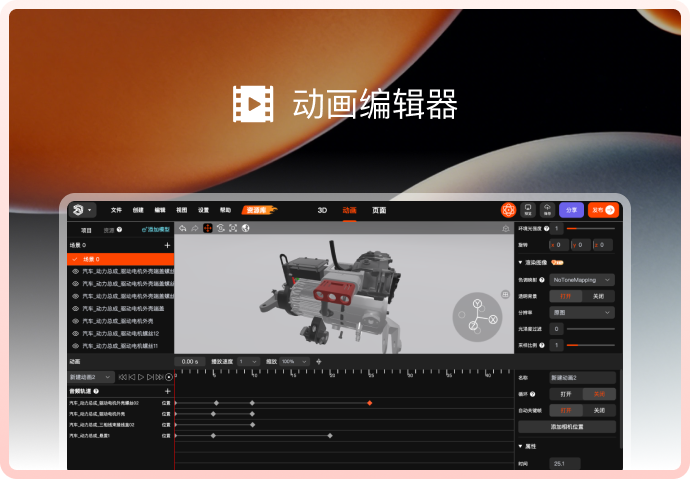The height and width of the screenshot is (479, 690).
Task: Turn 自动关键帧 off with 关闭
Action: pos(598,410)
